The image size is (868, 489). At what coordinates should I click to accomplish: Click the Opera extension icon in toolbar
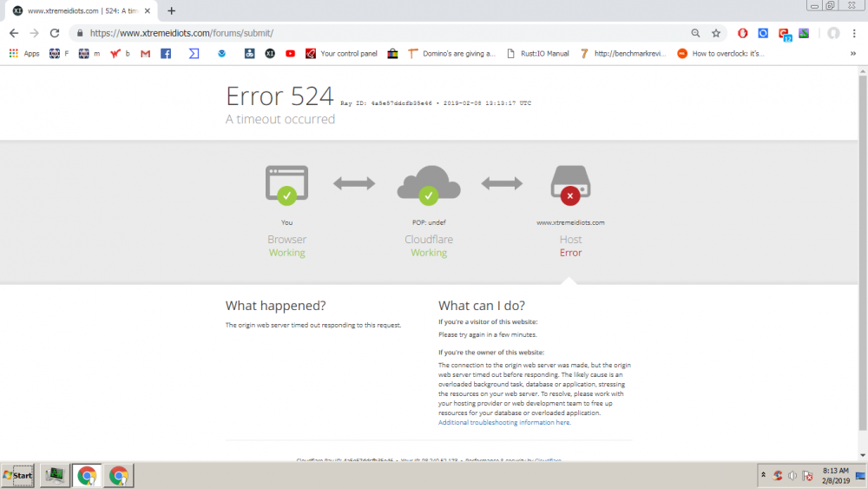[743, 33]
